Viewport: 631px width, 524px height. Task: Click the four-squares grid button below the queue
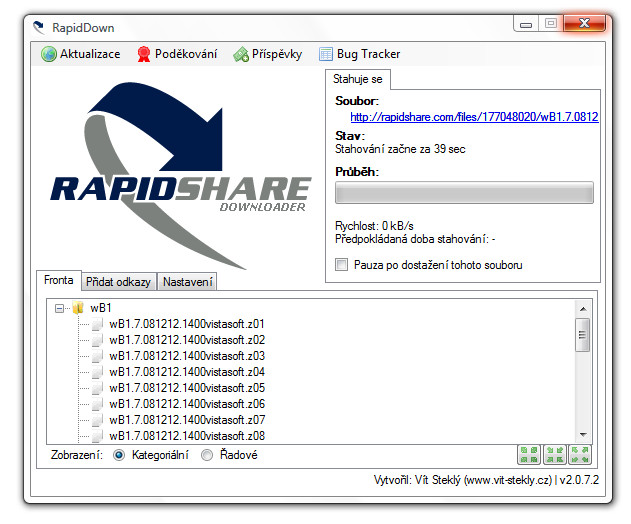(529, 455)
